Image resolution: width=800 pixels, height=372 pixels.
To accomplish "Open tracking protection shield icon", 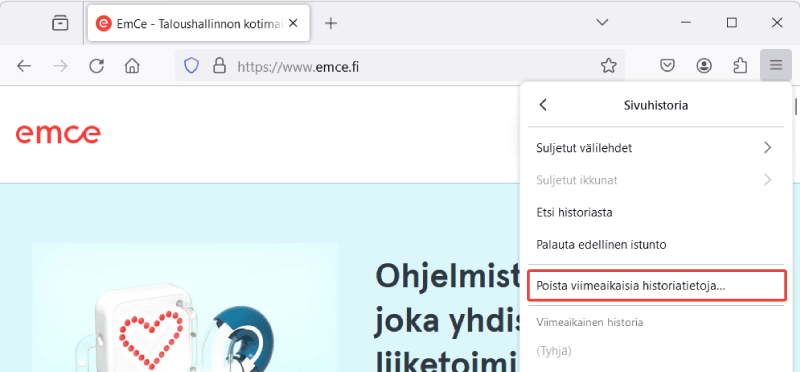I will [191, 65].
